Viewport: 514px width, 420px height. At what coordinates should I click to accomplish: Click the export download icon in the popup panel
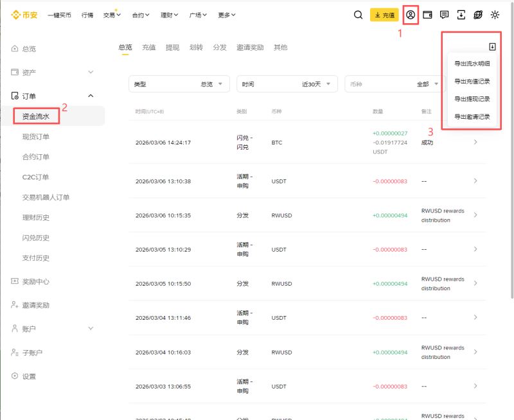(x=492, y=47)
